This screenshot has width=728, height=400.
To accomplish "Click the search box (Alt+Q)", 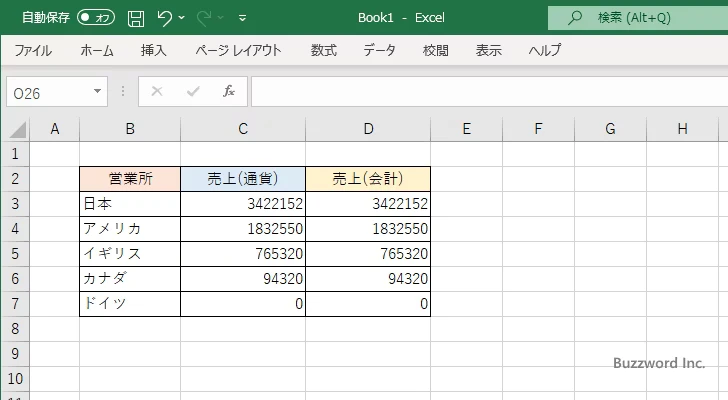I will (637, 18).
